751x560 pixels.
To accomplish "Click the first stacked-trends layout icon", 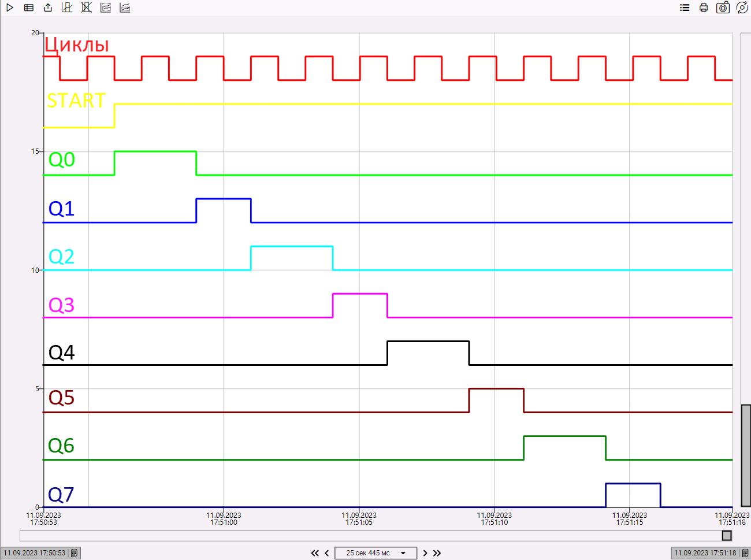I will pyautogui.click(x=106, y=8).
